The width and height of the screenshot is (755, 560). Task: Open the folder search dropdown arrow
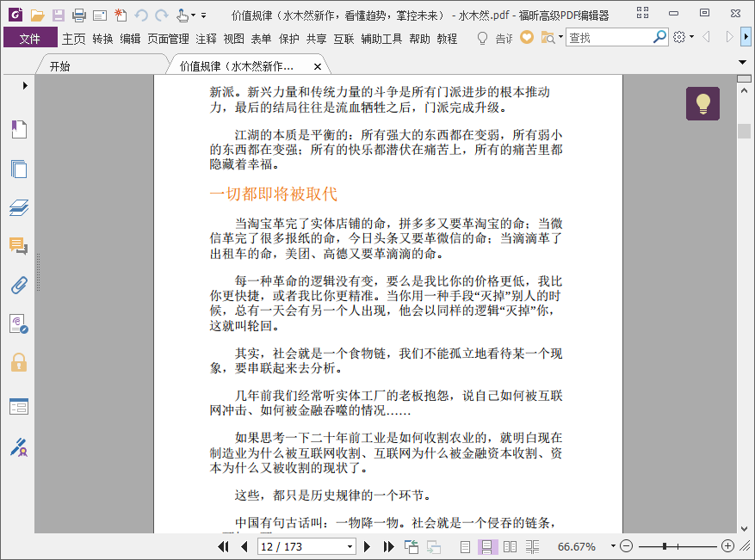pyautogui.click(x=561, y=37)
